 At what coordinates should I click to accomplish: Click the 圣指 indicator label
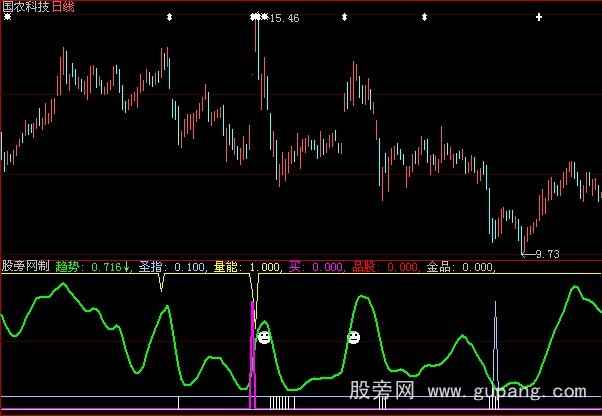[x=150, y=267]
